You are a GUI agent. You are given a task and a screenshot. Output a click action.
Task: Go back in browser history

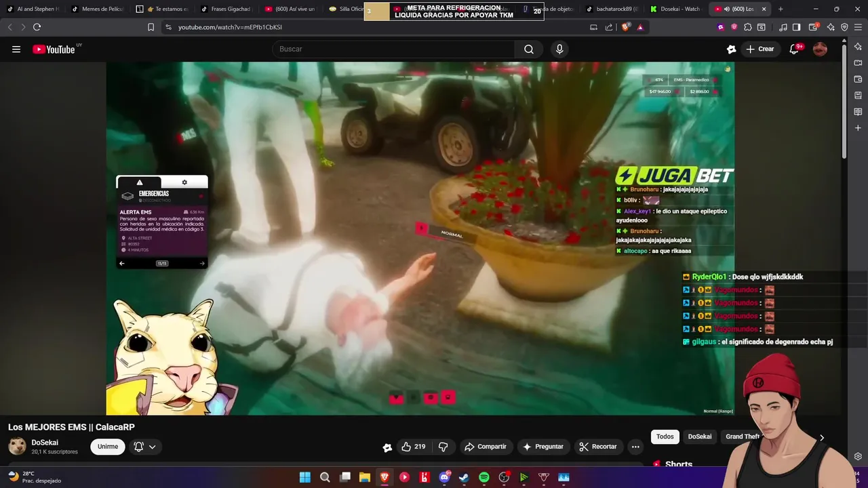[9, 27]
